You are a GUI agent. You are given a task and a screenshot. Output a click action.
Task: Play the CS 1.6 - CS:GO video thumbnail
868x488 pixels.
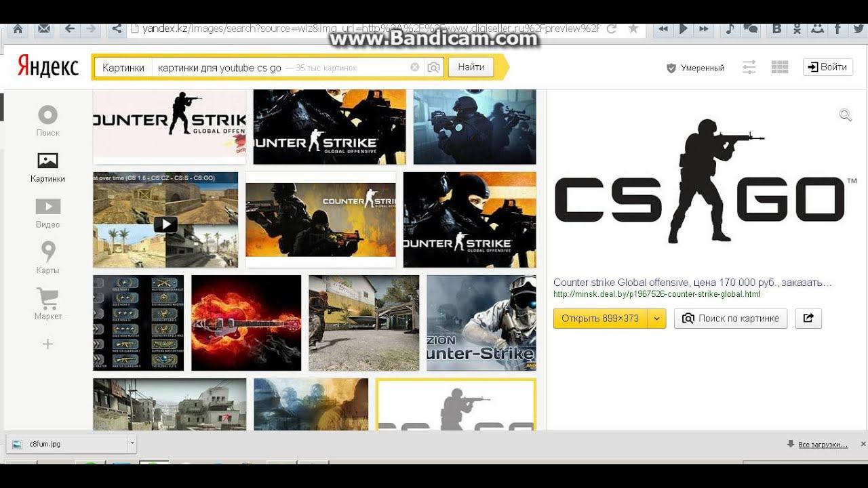165,220
